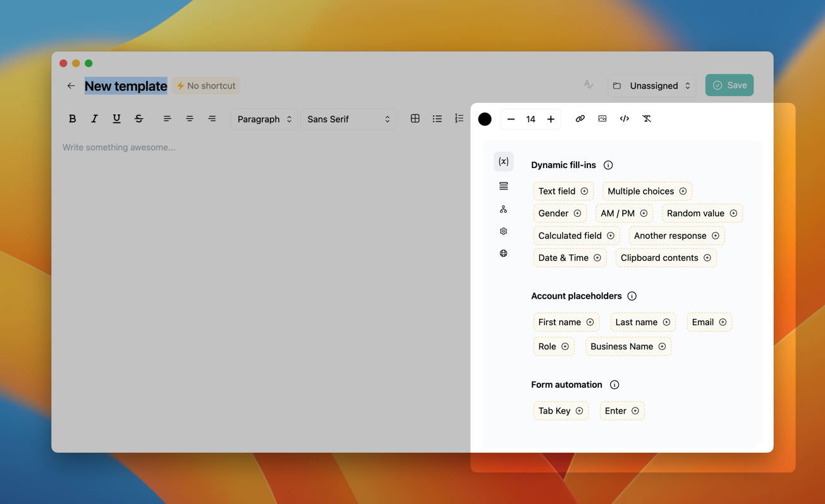This screenshot has height=504, width=825.
Task: Open the black text color swatch
Action: click(485, 119)
